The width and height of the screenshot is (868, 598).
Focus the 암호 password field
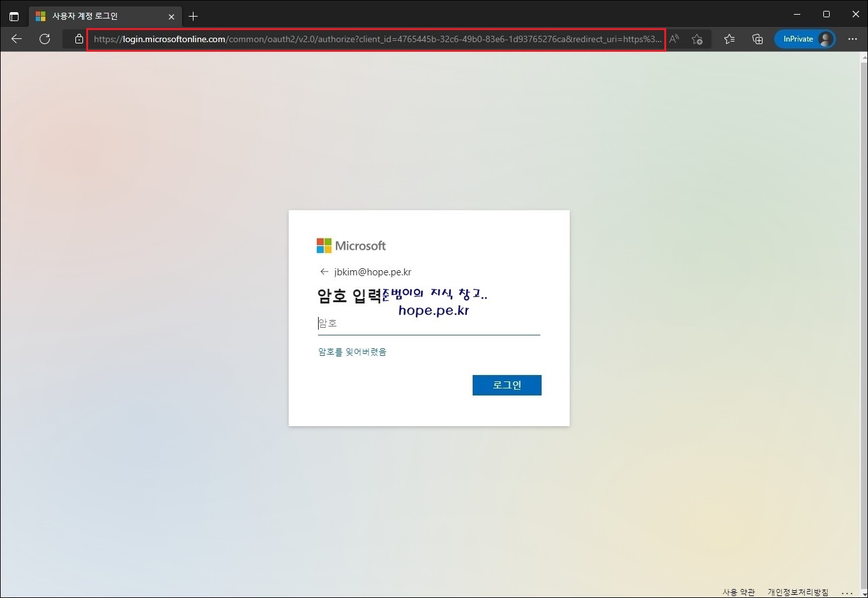(429, 324)
